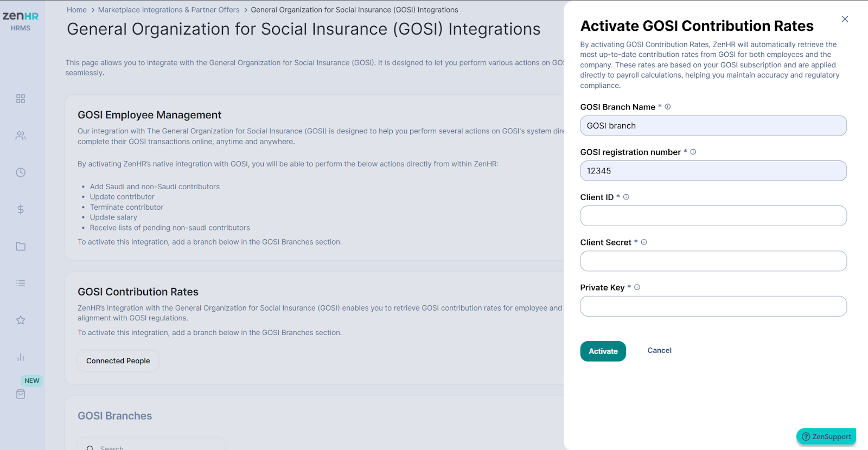Open the dashboard grid icon in sidebar
The width and height of the screenshot is (868, 450).
pyautogui.click(x=21, y=99)
